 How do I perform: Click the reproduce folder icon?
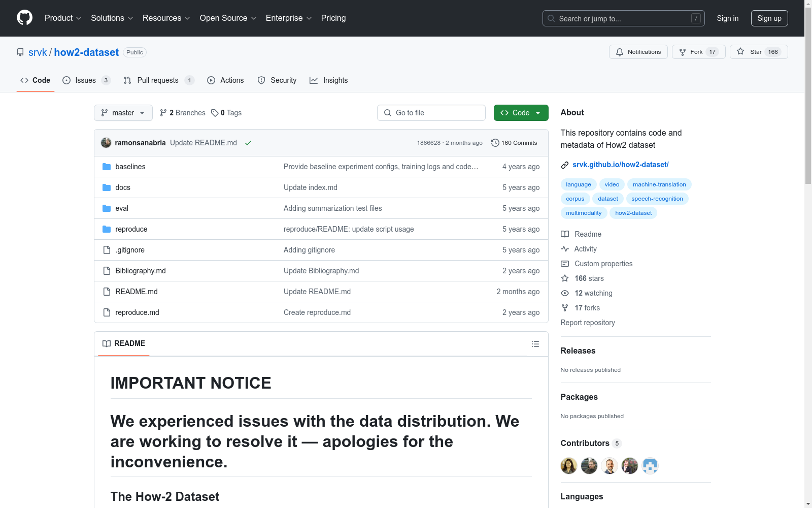click(x=107, y=229)
